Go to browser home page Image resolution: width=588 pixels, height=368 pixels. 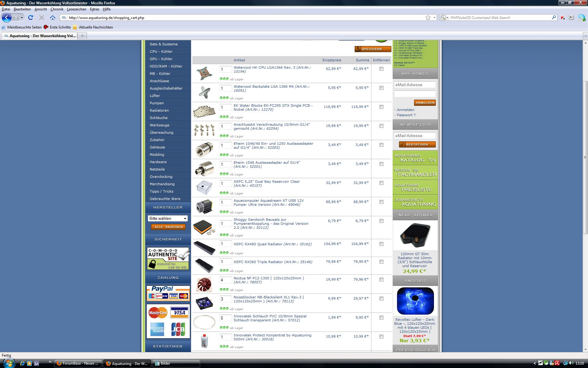click(53, 17)
